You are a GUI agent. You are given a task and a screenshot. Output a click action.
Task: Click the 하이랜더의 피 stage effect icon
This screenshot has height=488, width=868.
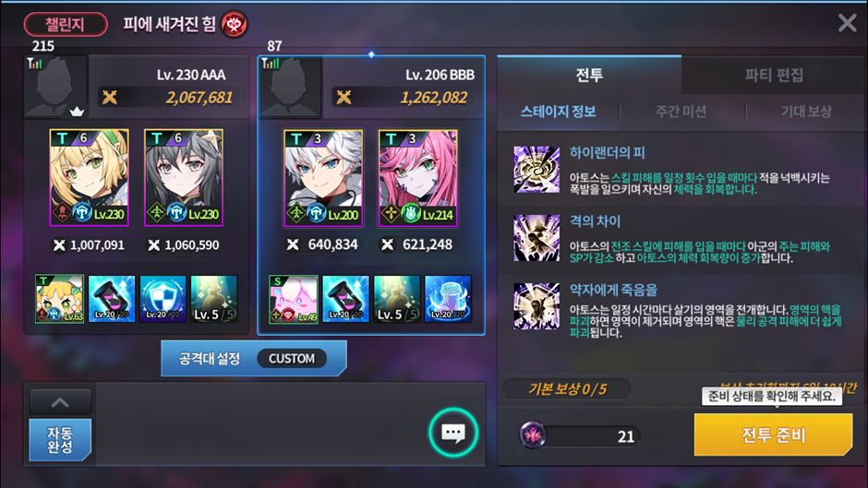(x=536, y=170)
